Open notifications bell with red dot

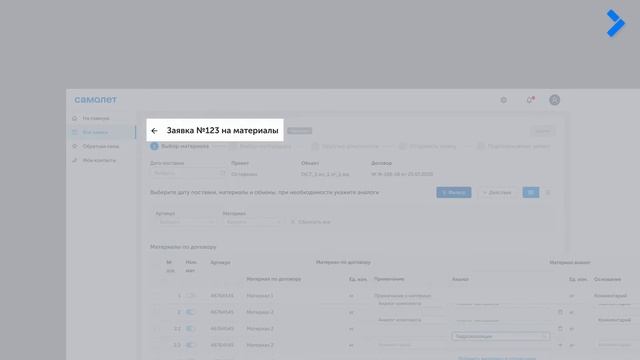530,100
